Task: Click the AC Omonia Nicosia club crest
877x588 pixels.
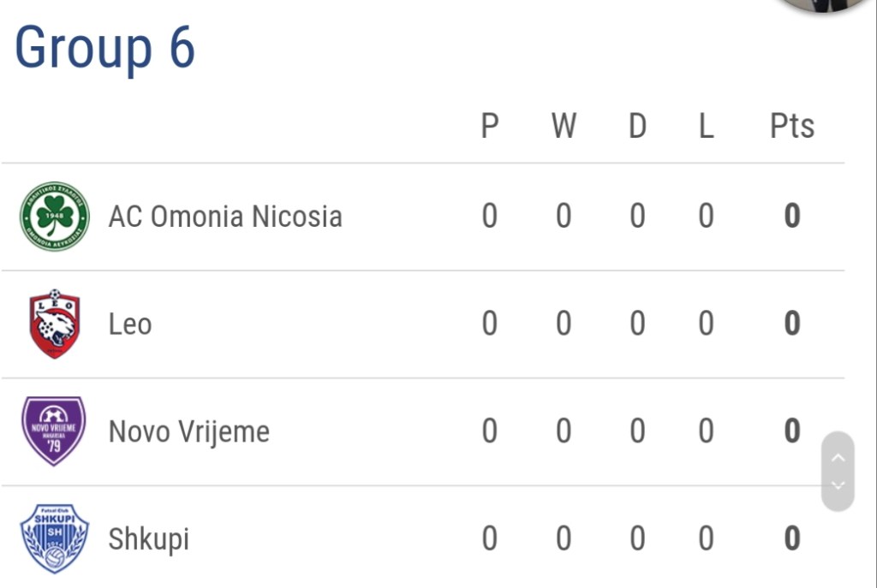Action: (x=55, y=217)
